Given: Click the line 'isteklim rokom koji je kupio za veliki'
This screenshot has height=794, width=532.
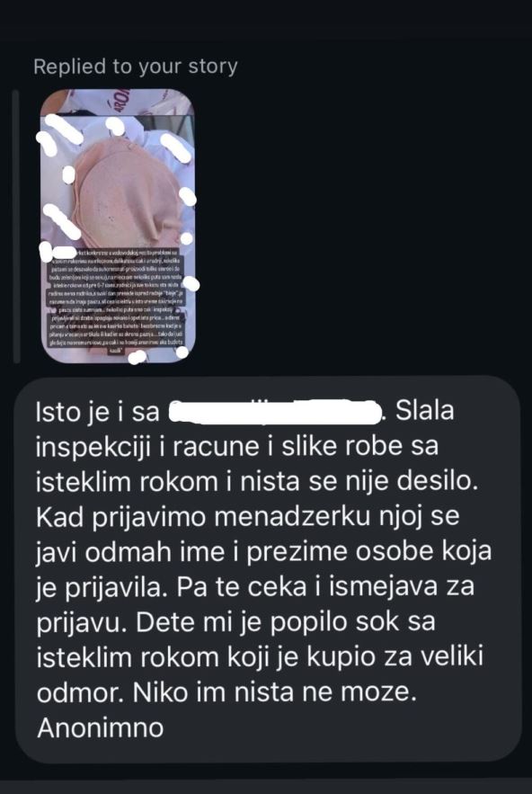Looking at the screenshot, I should (x=260, y=657).
